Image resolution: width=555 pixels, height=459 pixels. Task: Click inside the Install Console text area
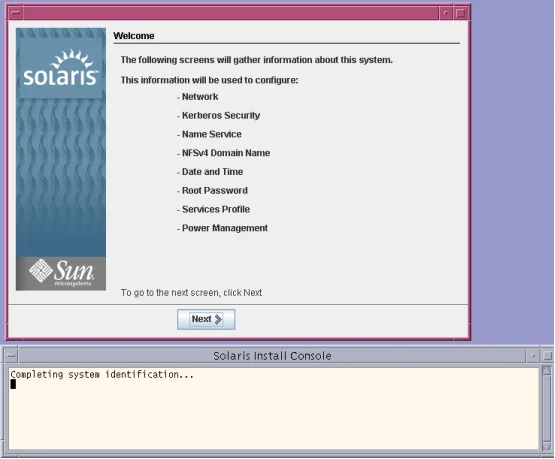click(274, 409)
